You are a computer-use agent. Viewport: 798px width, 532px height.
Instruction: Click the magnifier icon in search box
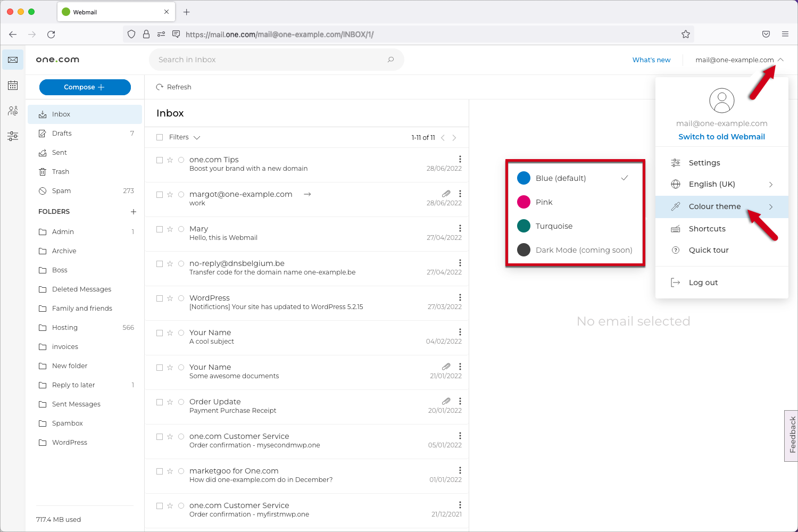coord(391,60)
